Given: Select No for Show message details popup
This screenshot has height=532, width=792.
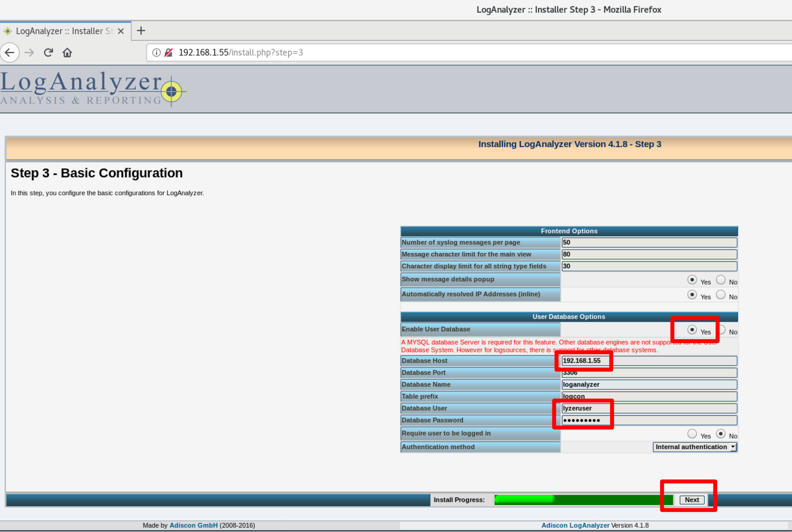Looking at the screenshot, I should click(x=721, y=280).
